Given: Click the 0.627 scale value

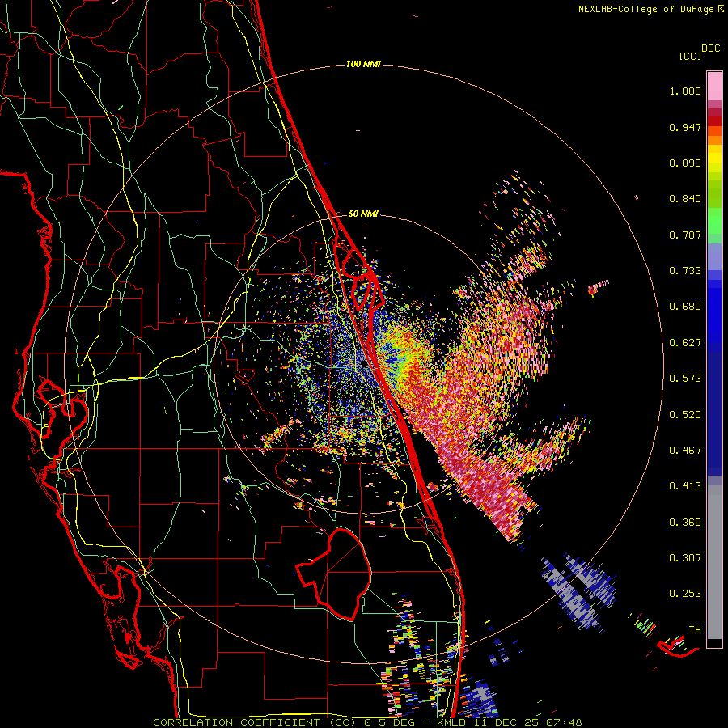Looking at the screenshot, I should pyautogui.click(x=685, y=343).
